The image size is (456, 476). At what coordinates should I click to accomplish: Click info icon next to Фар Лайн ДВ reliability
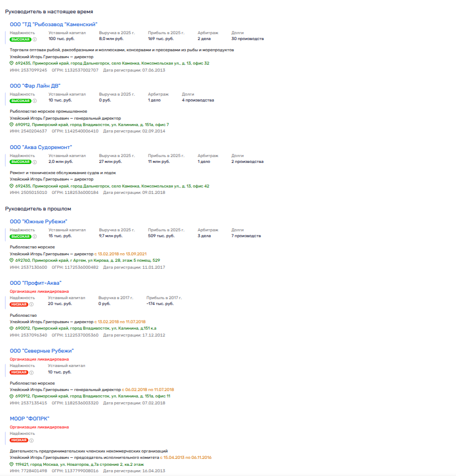point(35,100)
